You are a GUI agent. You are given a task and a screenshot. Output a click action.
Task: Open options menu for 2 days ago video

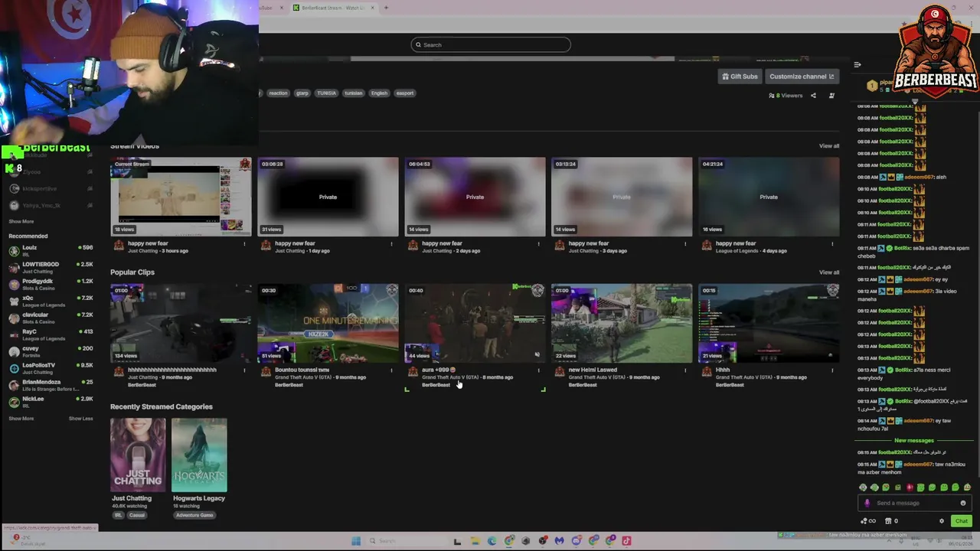pyautogui.click(x=538, y=244)
